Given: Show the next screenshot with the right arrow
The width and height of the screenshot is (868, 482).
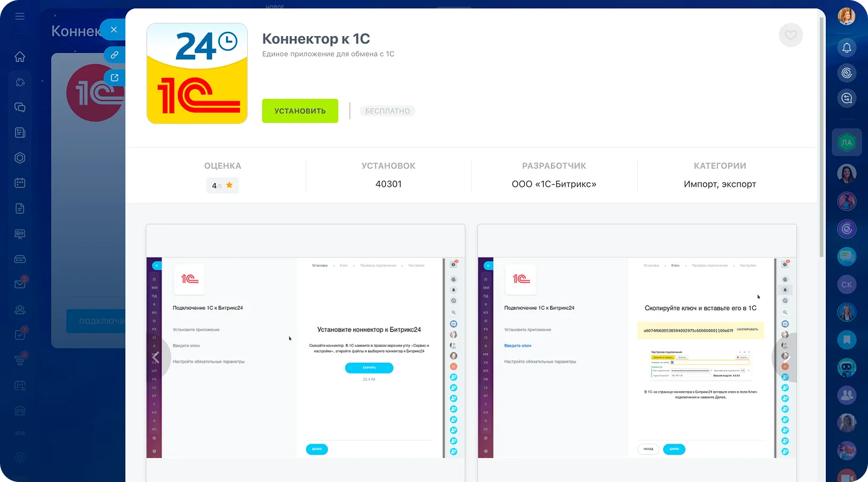Looking at the screenshot, I should click(785, 357).
